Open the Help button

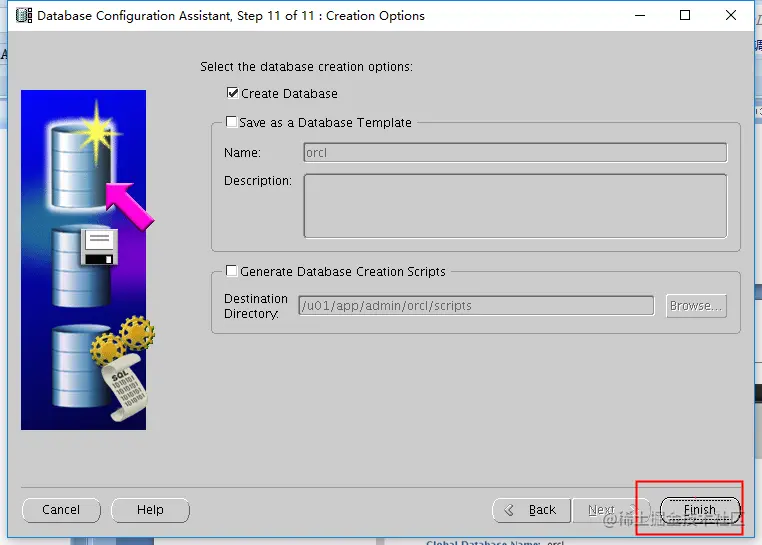[x=150, y=510]
